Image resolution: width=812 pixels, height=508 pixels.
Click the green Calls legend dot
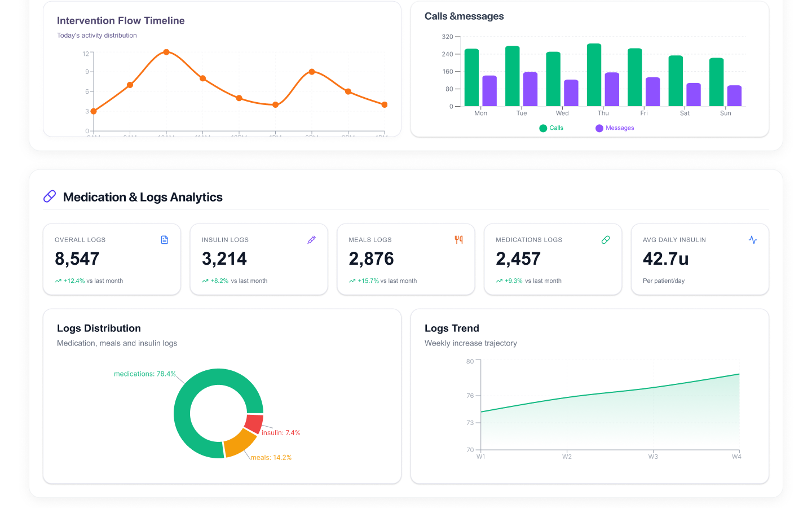coord(543,128)
